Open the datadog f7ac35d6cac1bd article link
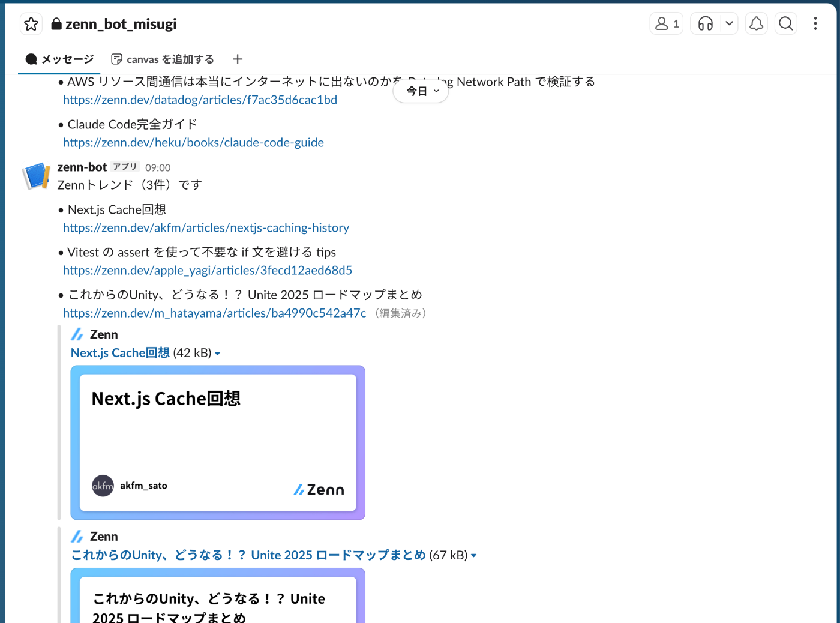Screen dimensions: 840x623 click(x=200, y=100)
